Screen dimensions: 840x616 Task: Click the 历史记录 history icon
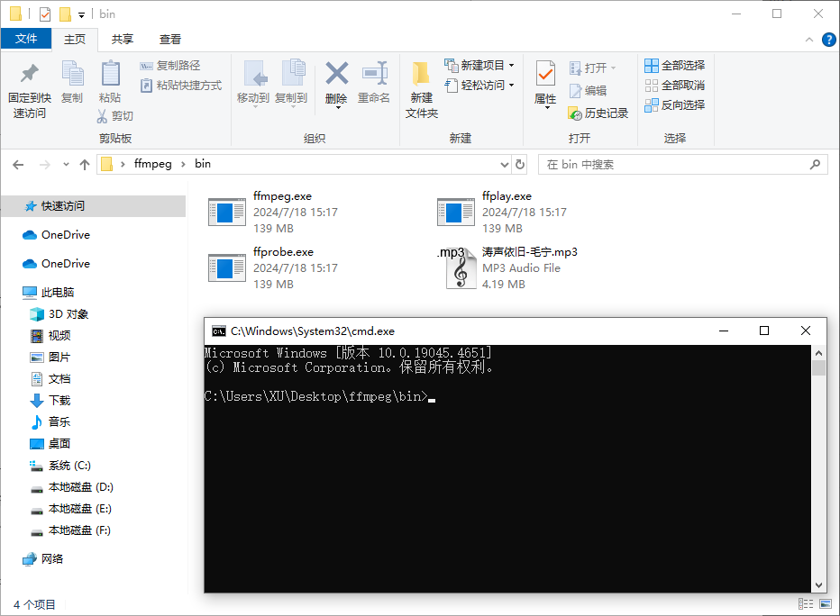(576, 113)
